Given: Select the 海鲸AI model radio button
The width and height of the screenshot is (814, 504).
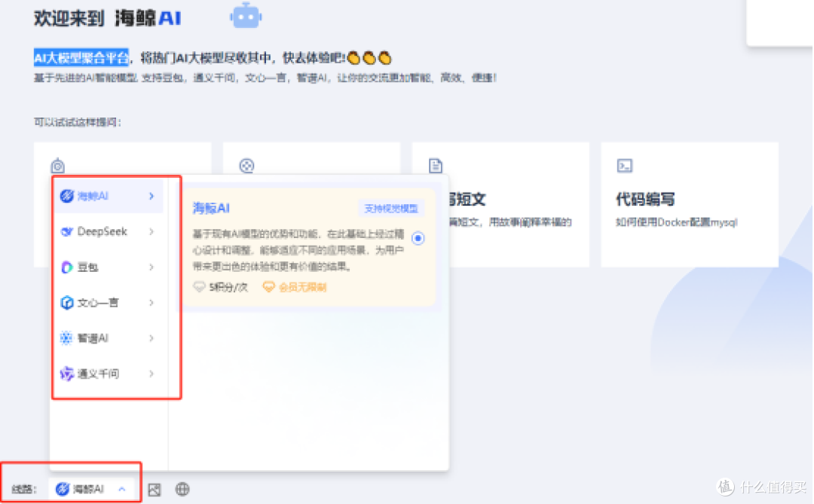Looking at the screenshot, I should coord(418,238).
